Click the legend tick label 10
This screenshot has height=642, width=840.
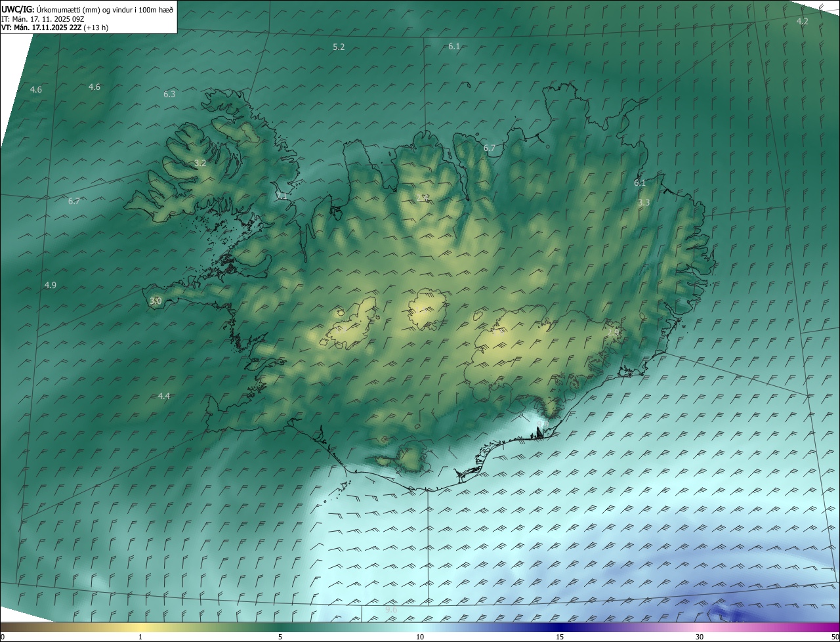[x=420, y=637]
